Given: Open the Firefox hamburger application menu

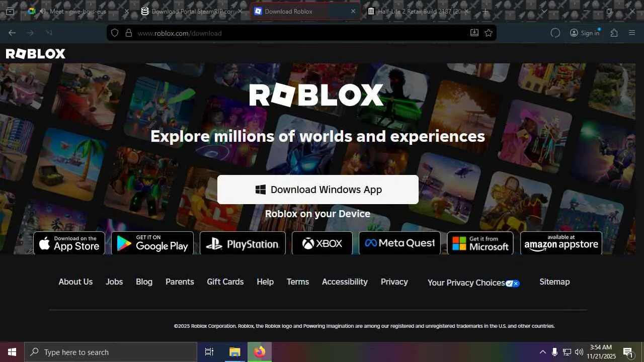Looking at the screenshot, I should (632, 33).
